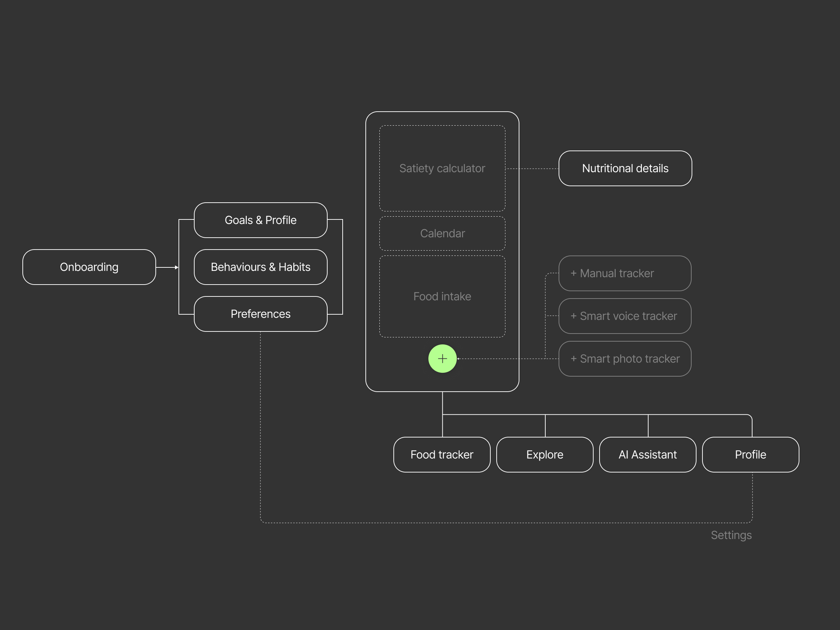Click the arrowhead after Onboarding
This screenshot has width=840, height=630.
[x=177, y=267]
